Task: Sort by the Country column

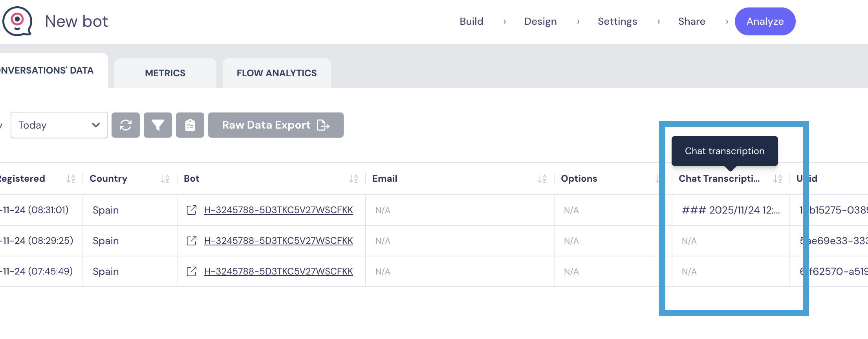Action: tap(165, 179)
